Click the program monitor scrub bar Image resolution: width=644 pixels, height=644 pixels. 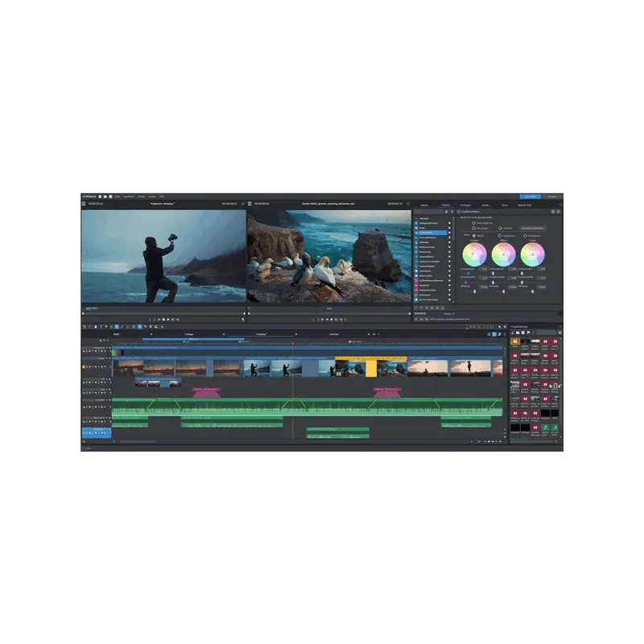point(163,313)
